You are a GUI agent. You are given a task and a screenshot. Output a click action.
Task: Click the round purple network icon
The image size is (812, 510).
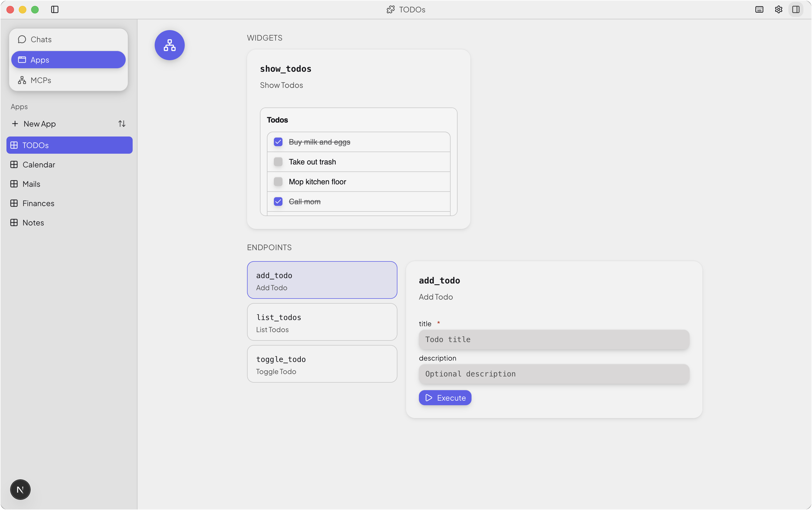point(169,45)
